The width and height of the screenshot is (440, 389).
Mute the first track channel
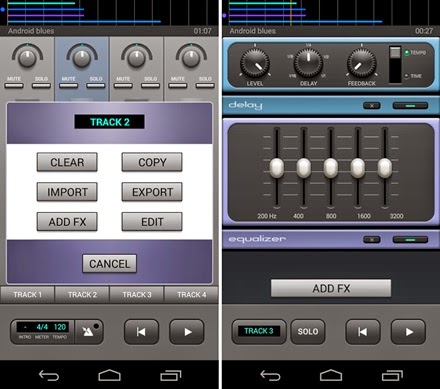click(x=14, y=85)
